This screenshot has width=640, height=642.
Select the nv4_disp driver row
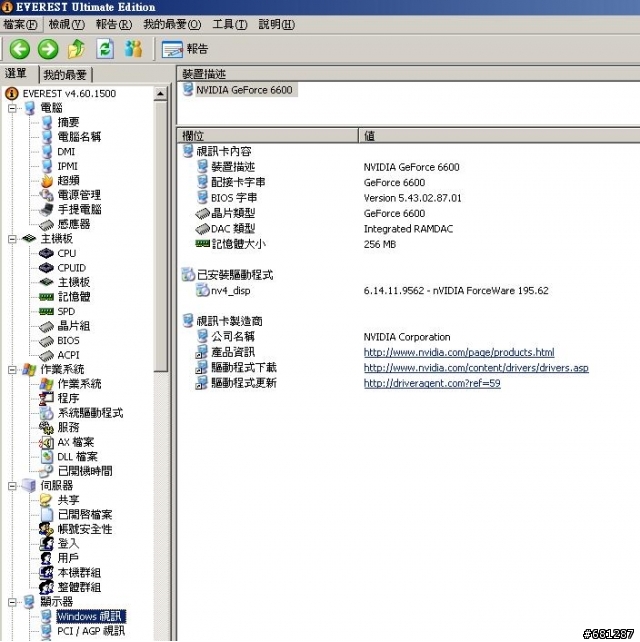point(230,291)
